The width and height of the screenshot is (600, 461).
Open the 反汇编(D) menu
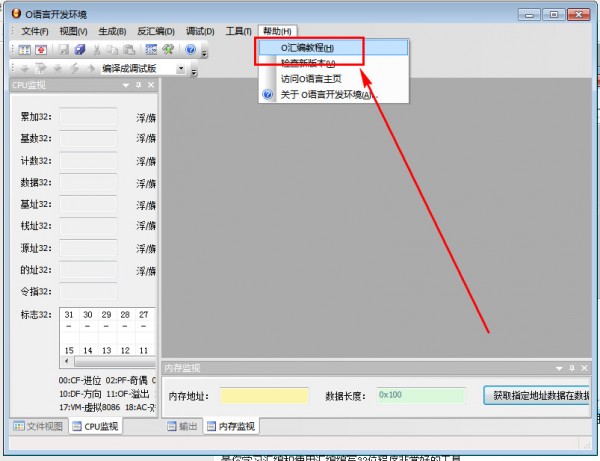(156, 31)
